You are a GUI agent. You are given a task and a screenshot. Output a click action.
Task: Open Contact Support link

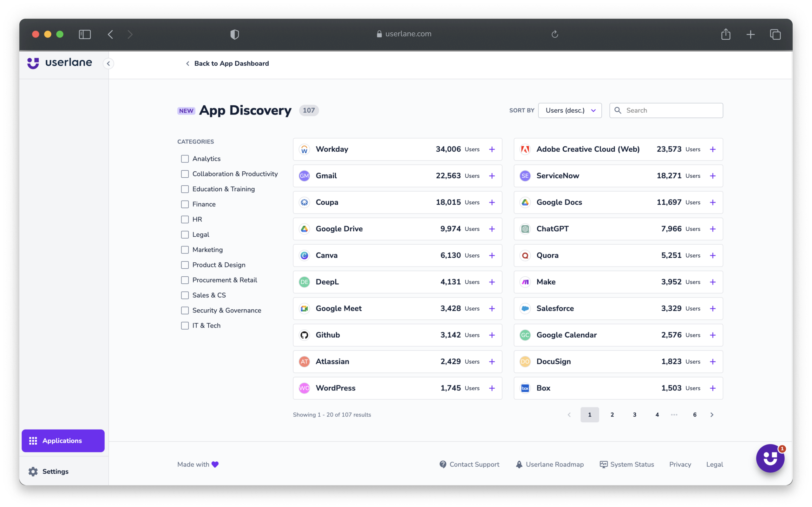469,464
